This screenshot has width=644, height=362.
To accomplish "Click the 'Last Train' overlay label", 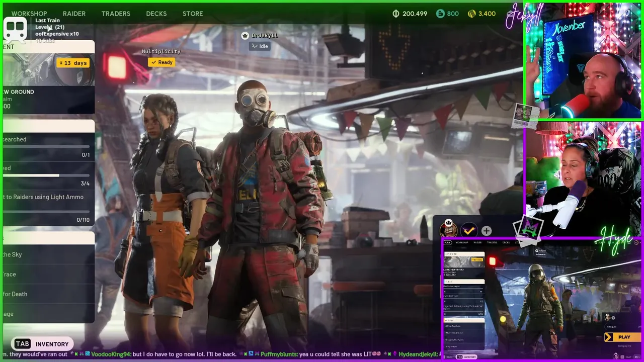I will click(x=47, y=21).
